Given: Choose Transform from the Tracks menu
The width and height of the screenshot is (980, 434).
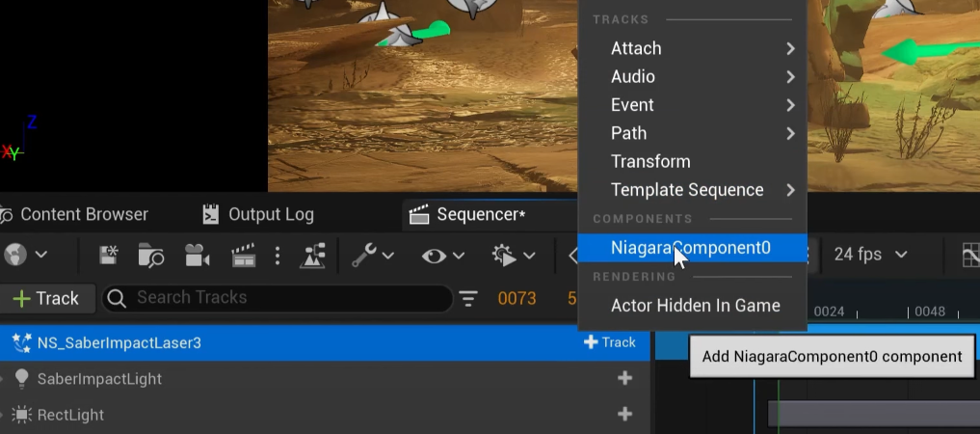Looking at the screenshot, I should [x=692, y=161].
